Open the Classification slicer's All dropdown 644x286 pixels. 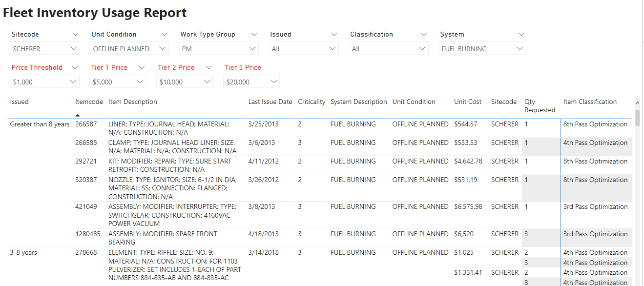click(389, 48)
